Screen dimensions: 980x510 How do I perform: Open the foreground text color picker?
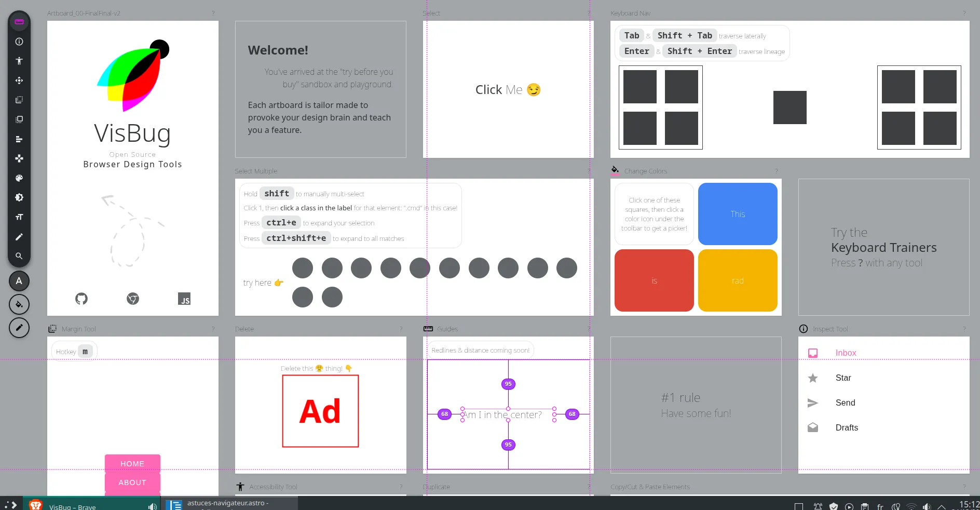[x=19, y=281]
